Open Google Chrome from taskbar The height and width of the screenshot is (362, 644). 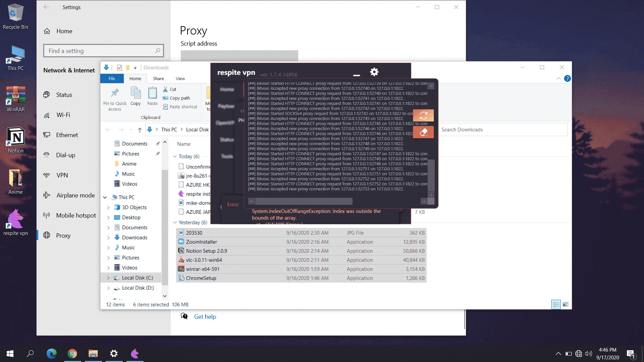click(x=72, y=354)
